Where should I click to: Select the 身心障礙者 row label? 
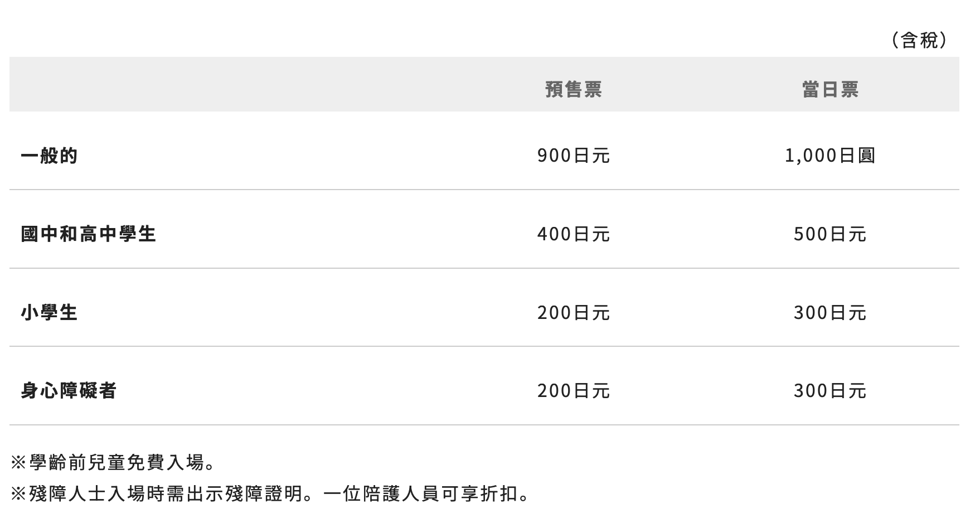pyautogui.click(x=69, y=390)
